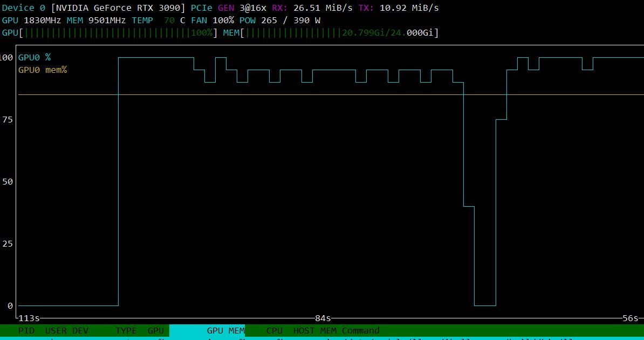Click the GPU0 % legend label
The height and width of the screenshot is (340, 644).
point(35,58)
